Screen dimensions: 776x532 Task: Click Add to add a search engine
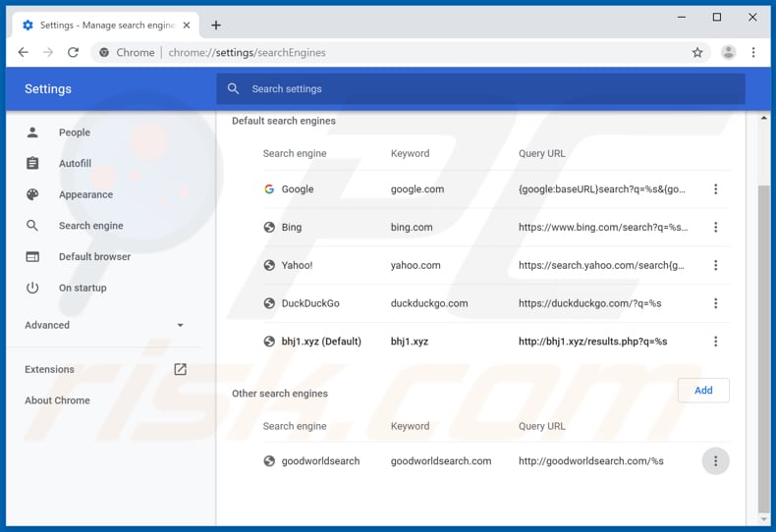point(703,391)
